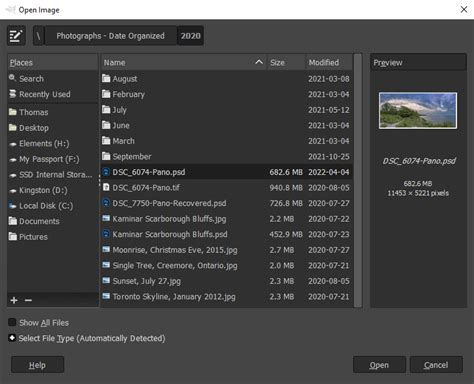This screenshot has height=384, width=474.
Task: Click the 452.9 MB size cell
Action: (x=286, y=234)
